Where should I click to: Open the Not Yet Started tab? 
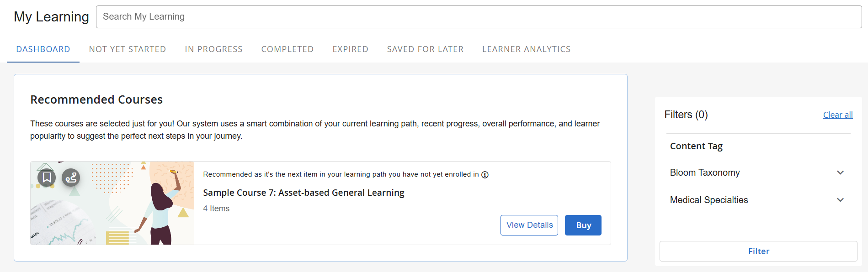click(128, 49)
